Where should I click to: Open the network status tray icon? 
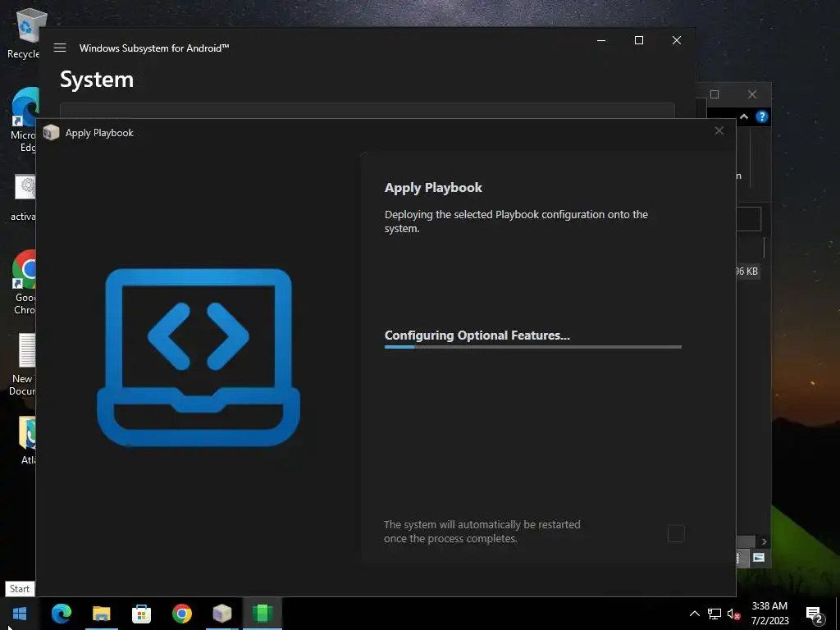click(714, 614)
